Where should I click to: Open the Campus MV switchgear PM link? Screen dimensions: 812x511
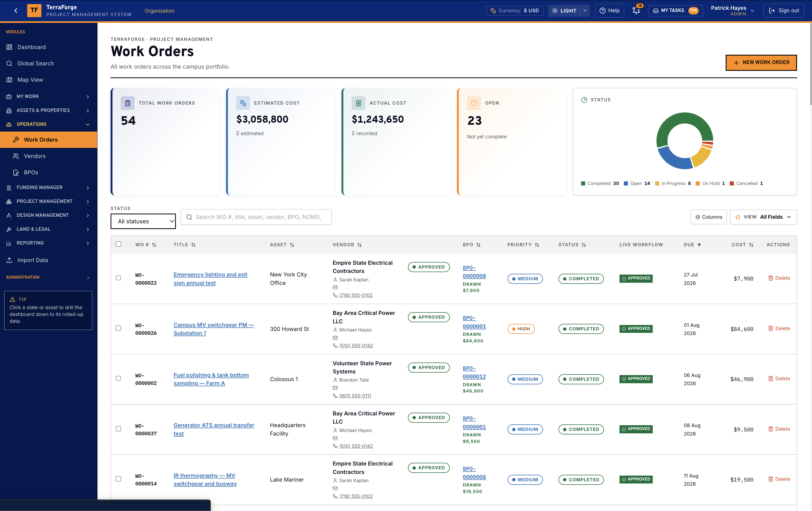(x=214, y=329)
